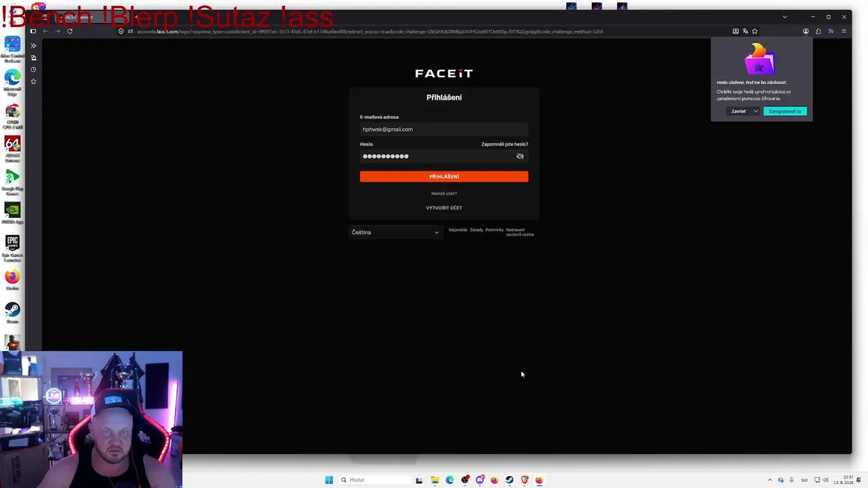Click the Zaregistrovať sa button
Screen dimensions: 868x488
(x=785, y=111)
